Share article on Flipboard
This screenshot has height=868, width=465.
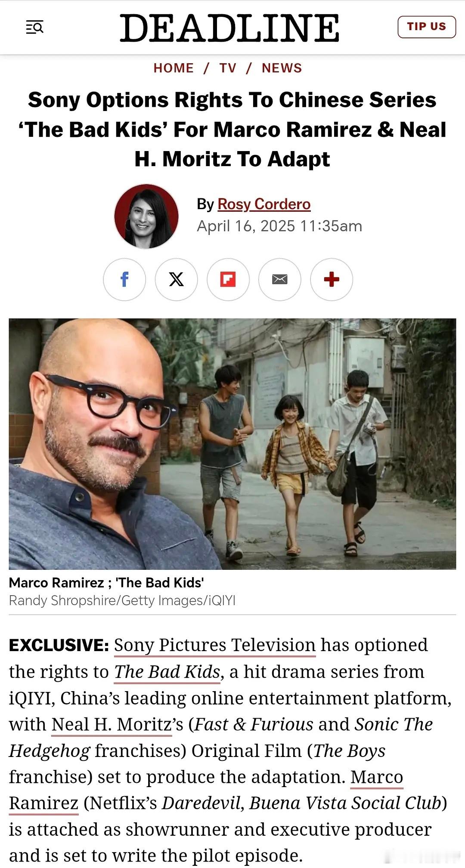(x=228, y=279)
